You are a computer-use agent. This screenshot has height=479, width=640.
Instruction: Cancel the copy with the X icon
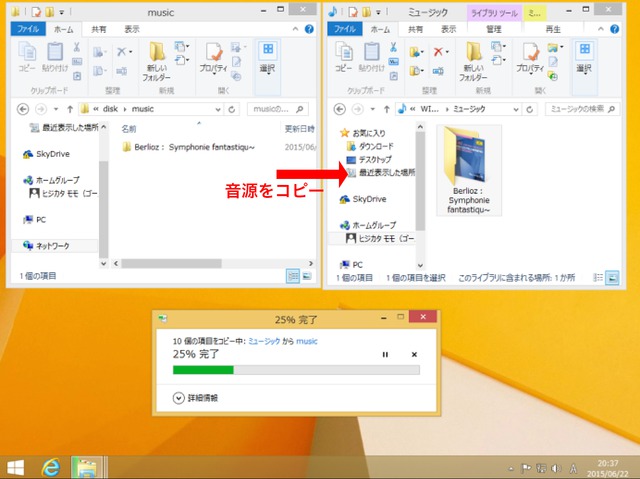(x=414, y=355)
